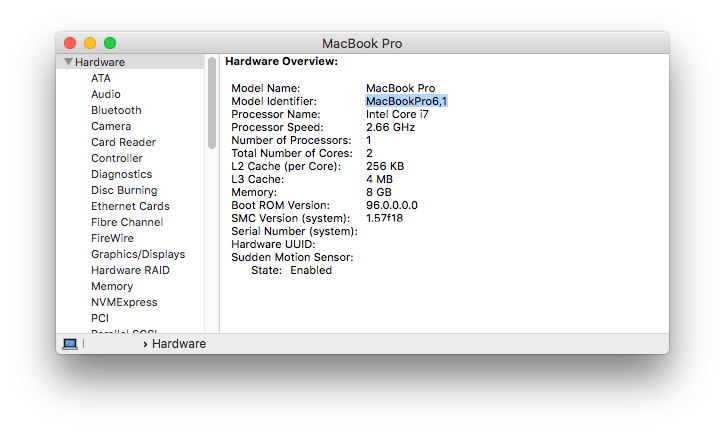
Task: Select PCI in the sidebar
Action: 100,318
